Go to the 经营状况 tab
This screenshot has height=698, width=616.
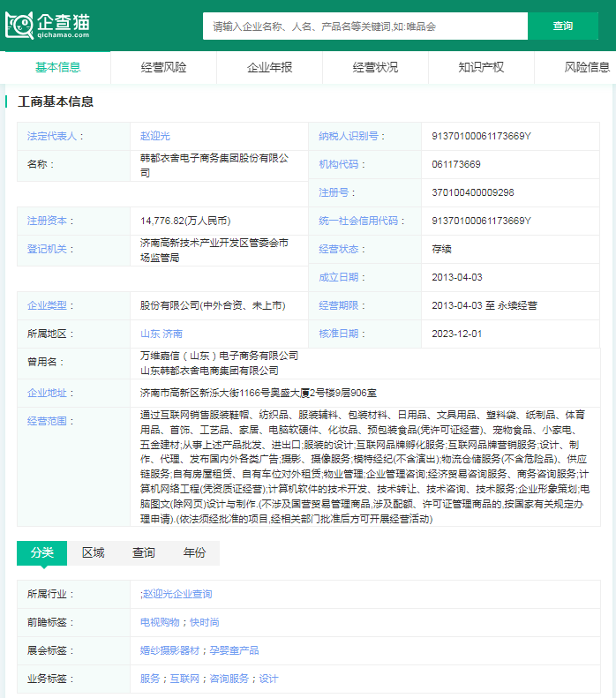point(375,67)
